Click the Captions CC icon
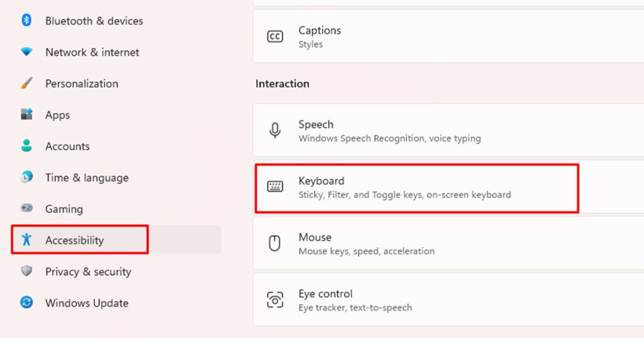The width and height of the screenshot is (644, 338). [x=275, y=36]
